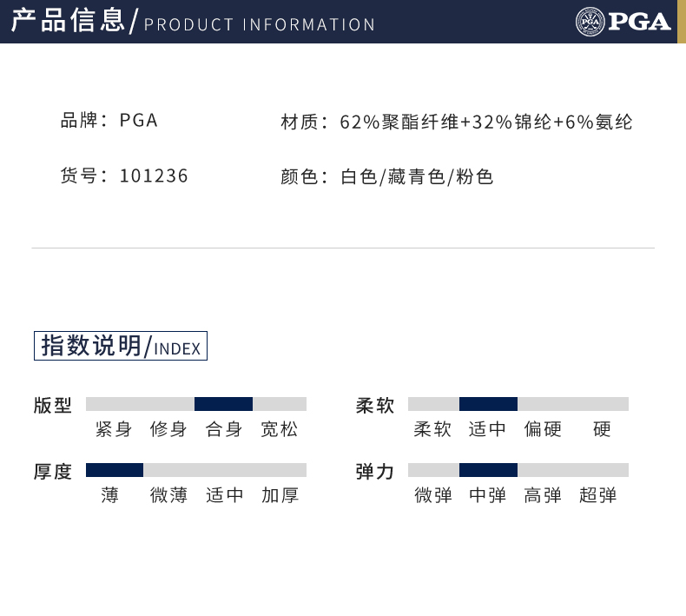This screenshot has width=686, height=616.
Task: Click the PRODUCT INFORMATION English subtitle
Action: [260, 25]
